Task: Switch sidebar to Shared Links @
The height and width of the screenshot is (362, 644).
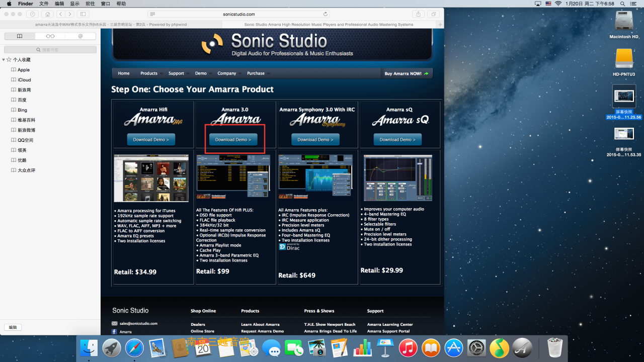Action: (x=80, y=36)
